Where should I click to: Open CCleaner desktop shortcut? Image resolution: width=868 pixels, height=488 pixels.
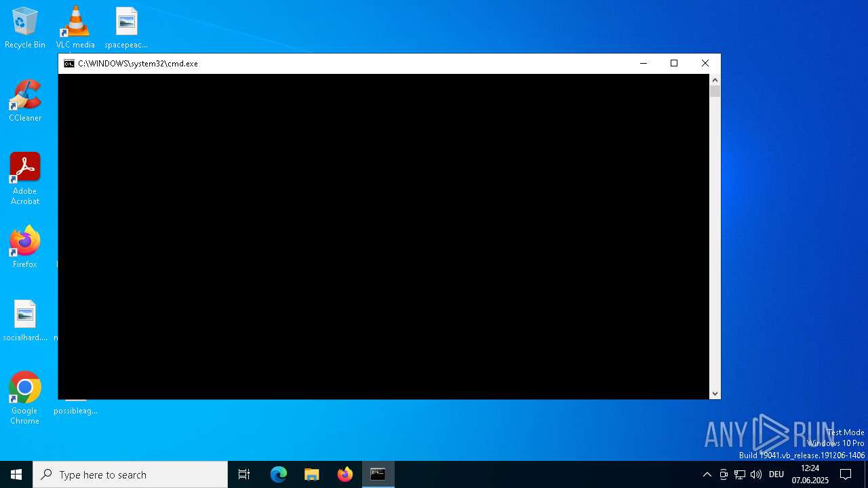pyautogui.click(x=25, y=101)
